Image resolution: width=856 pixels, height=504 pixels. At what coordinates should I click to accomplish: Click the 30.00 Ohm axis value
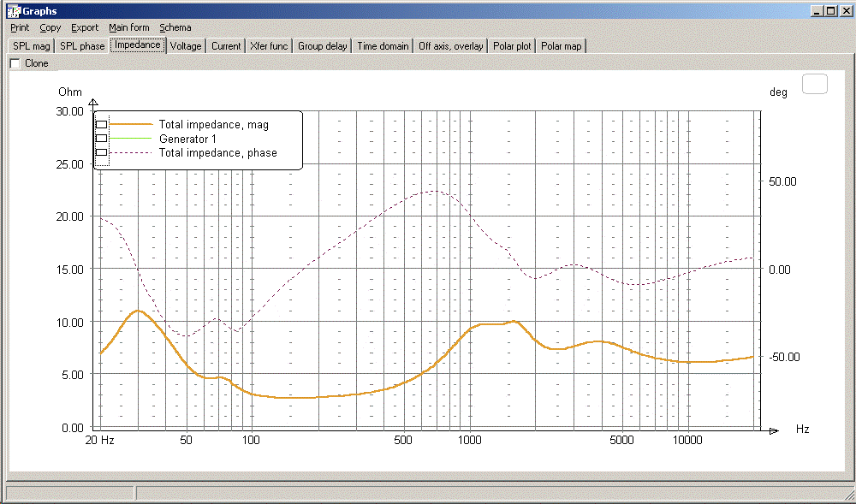(70, 111)
